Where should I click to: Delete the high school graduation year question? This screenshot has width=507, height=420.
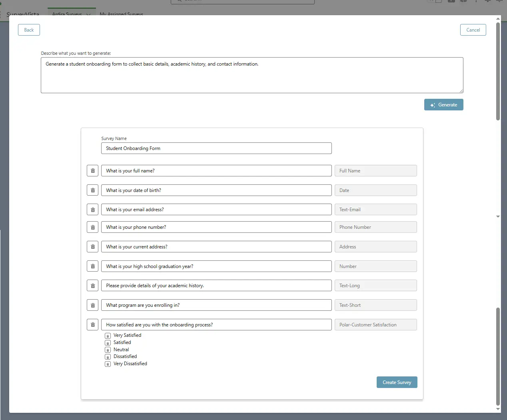point(92,266)
